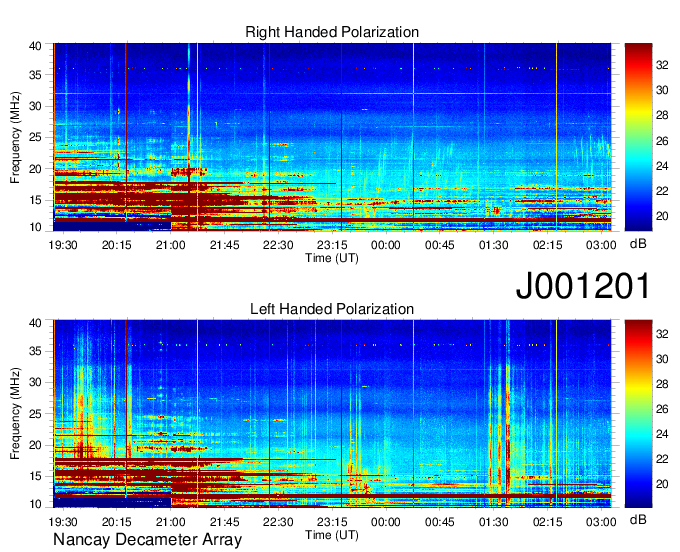This screenshot has height=552, width=680.
Task: Click the 21:00 tick of Right Handed plot
Action: [x=170, y=245]
